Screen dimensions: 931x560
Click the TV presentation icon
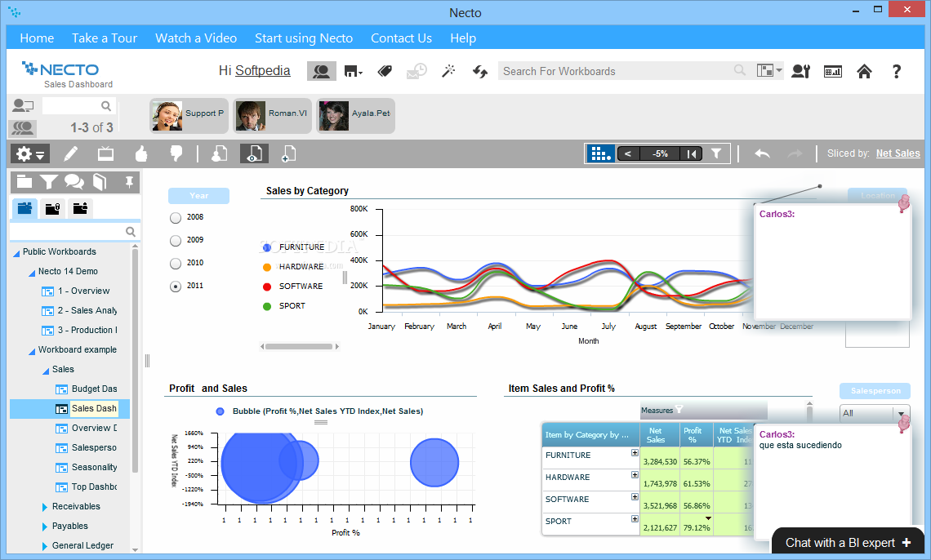coord(105,154)
